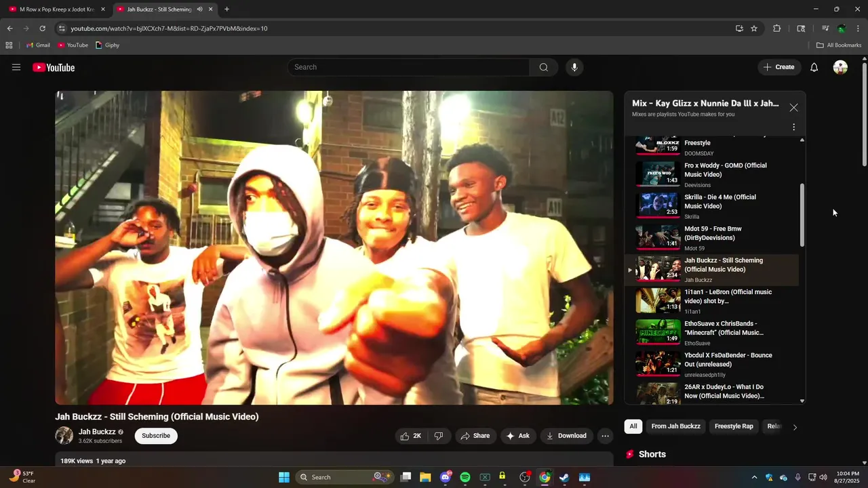Open YouTube notifications bell
Image resolution: width=868 pixels, height=488 pixels.
(814, 67)
